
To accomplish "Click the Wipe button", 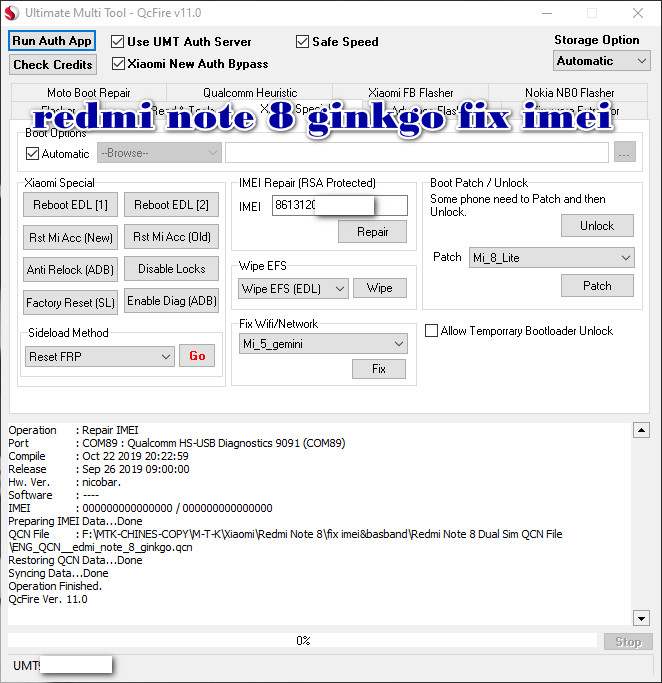I will tap(380, 288).
